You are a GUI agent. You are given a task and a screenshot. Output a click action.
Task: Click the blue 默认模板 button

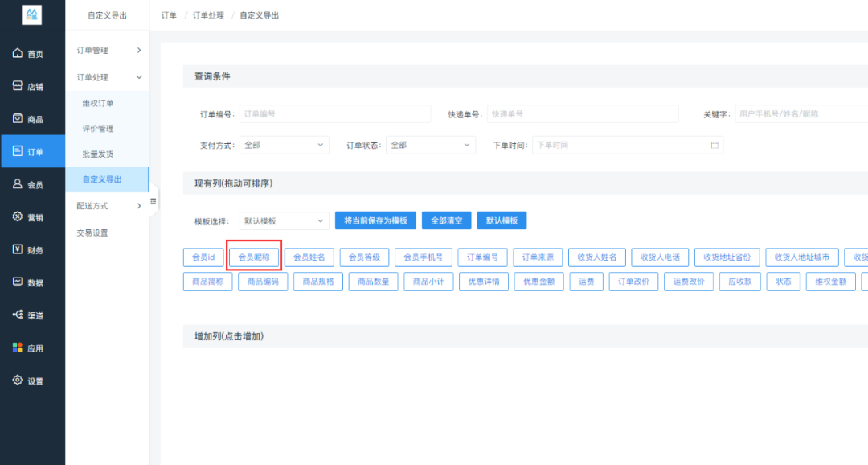tap(502, 220)
